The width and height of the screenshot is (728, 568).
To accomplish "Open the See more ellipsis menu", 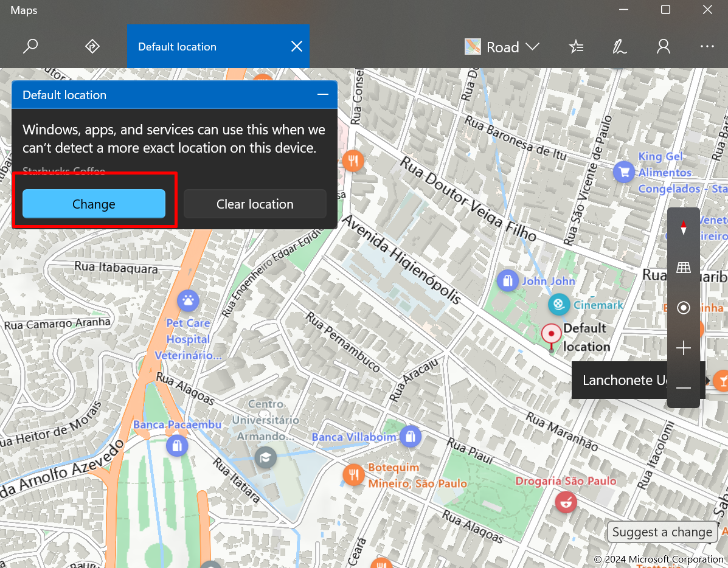I will pyautogui.click(x=707, y=46).
